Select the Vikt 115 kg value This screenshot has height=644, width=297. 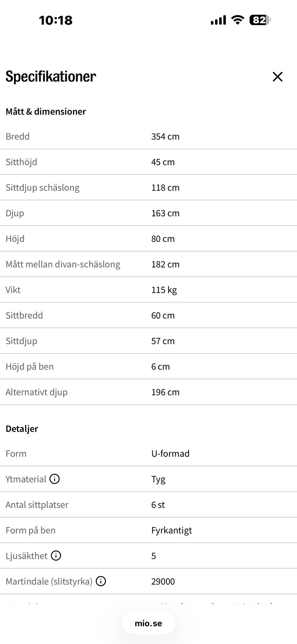pos(164,290)
